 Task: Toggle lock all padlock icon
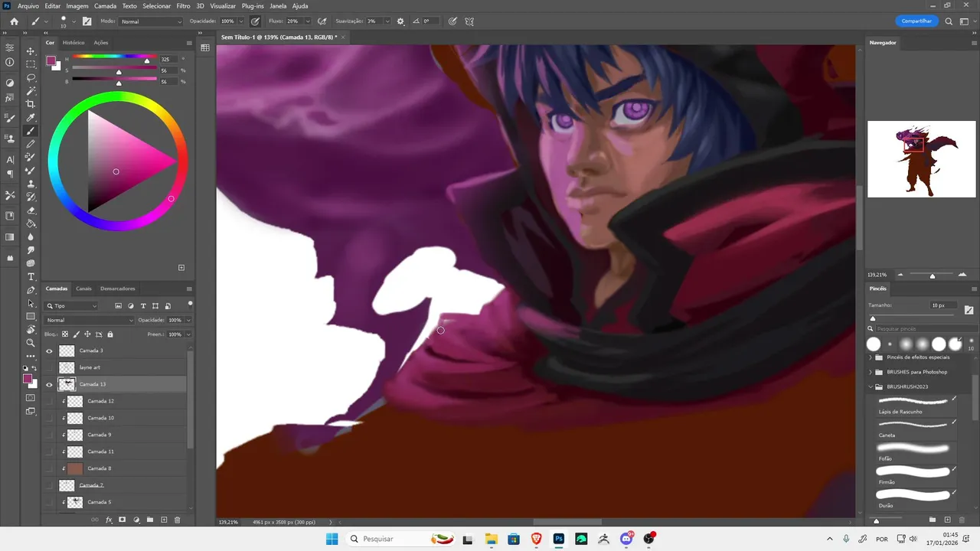tap(110, 334)
